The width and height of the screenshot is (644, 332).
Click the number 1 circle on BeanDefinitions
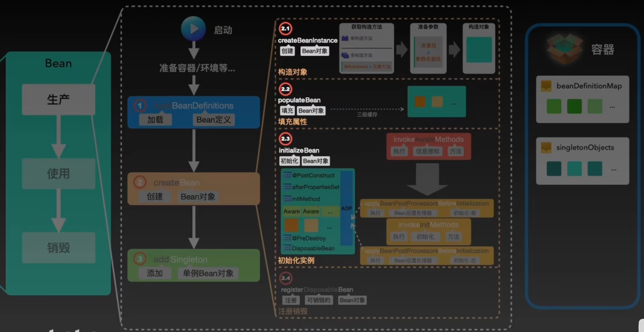tap(140, 105)
